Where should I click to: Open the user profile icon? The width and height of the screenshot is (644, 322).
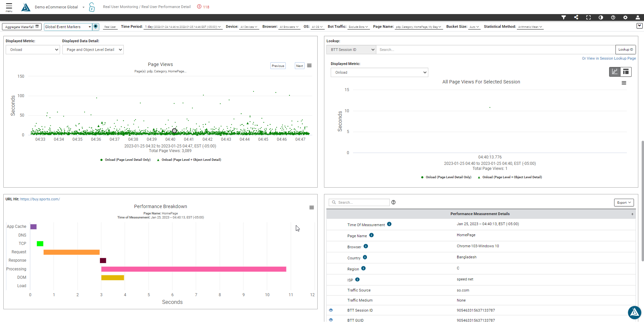tap(638, 17)
